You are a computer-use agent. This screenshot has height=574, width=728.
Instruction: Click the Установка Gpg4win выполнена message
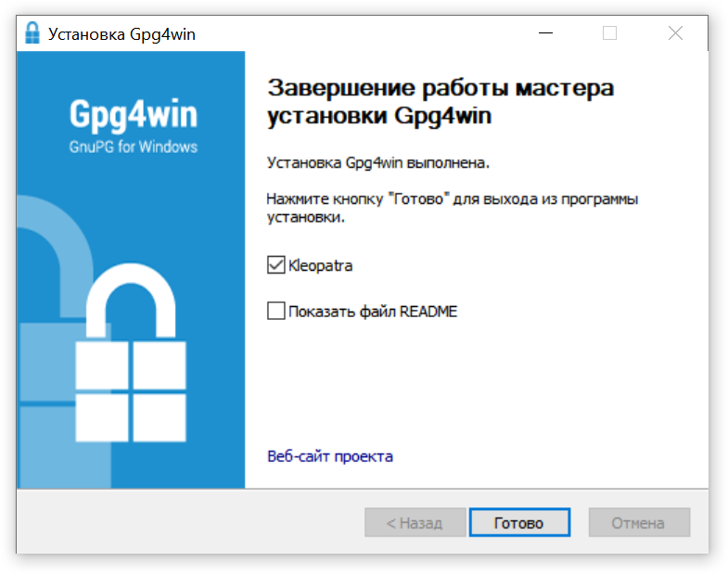pos(378,163)
